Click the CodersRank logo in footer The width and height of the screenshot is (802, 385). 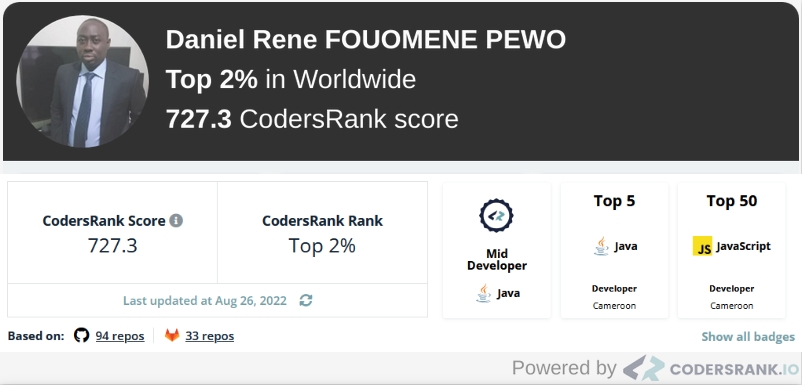(643, 368)
